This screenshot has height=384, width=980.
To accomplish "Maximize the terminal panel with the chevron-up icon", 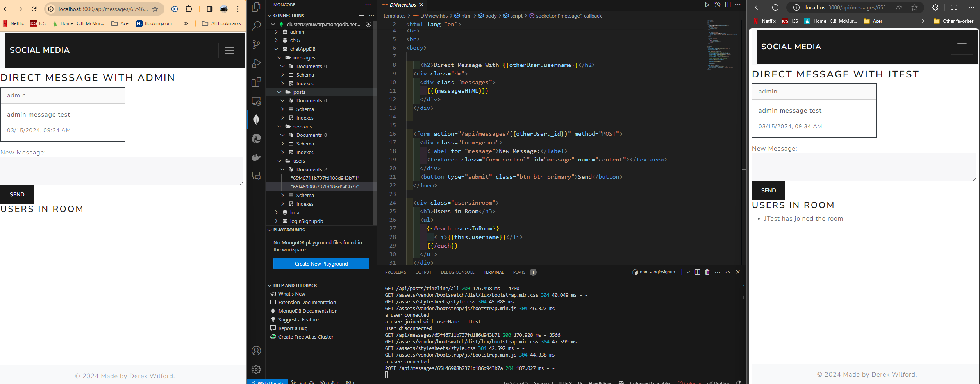I will (x=728, y=272).
